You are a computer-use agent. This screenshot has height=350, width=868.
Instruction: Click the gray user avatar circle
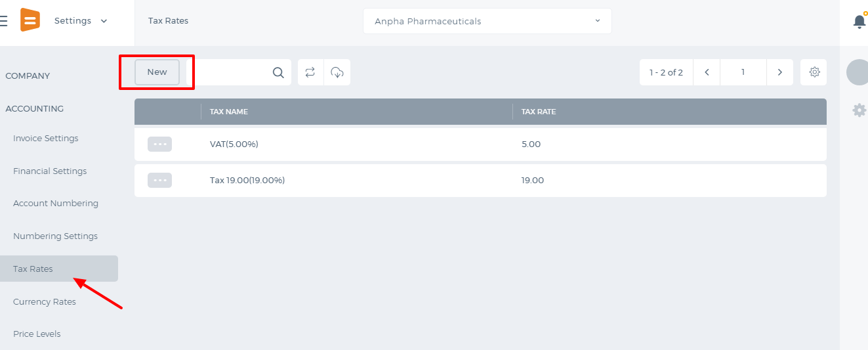(858, 72)
